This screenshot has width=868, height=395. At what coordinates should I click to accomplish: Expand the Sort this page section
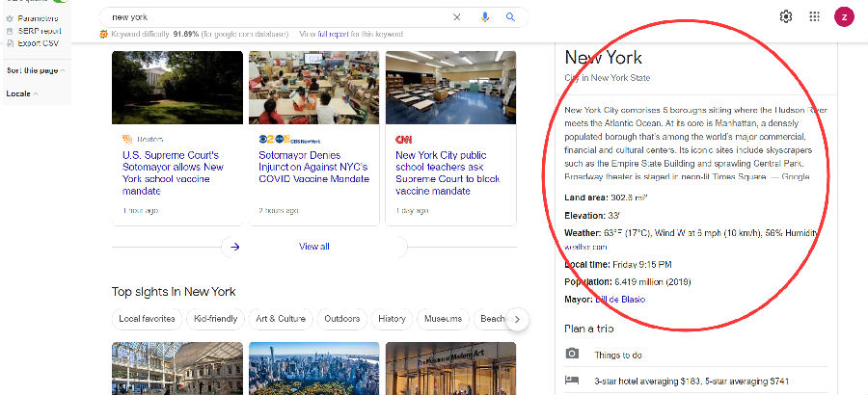tap(36, 71)
